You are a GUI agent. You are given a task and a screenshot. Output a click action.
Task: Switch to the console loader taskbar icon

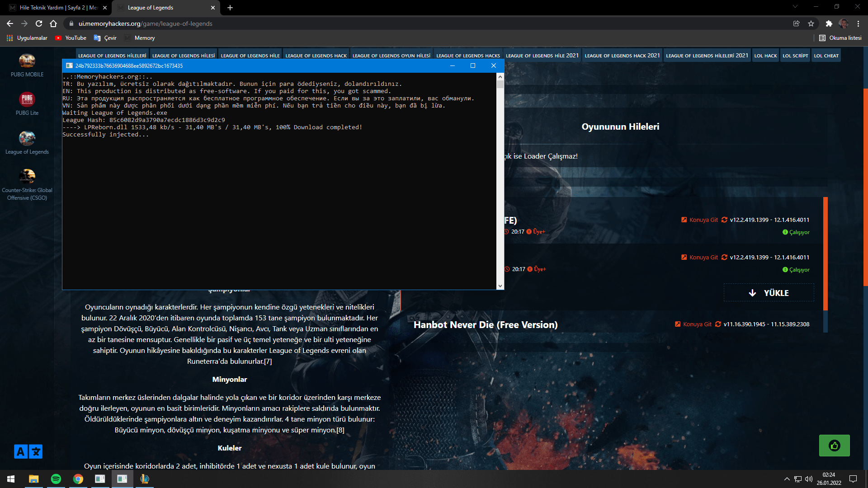point(122,479)
